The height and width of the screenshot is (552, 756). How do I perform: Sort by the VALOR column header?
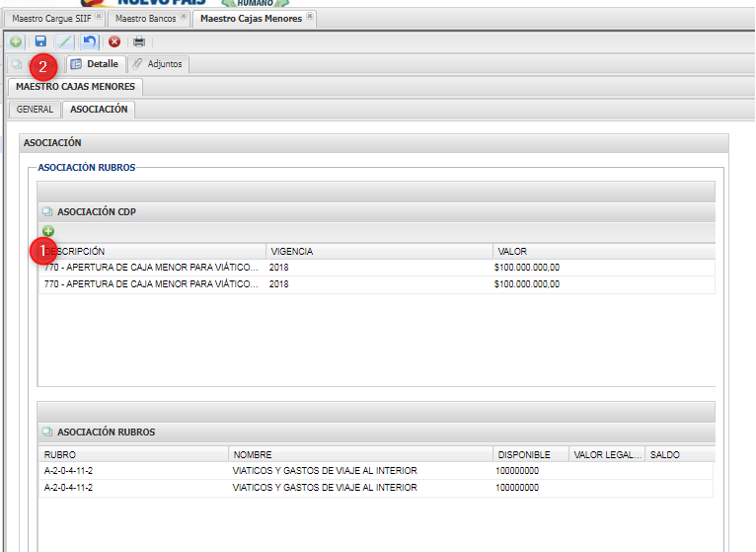tap(512, 252)
